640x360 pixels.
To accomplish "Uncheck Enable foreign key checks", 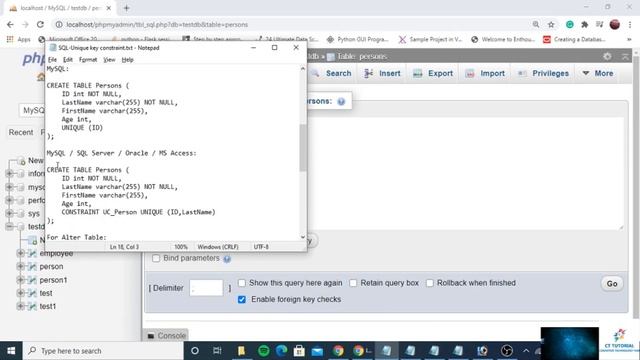I will [242, 300].
